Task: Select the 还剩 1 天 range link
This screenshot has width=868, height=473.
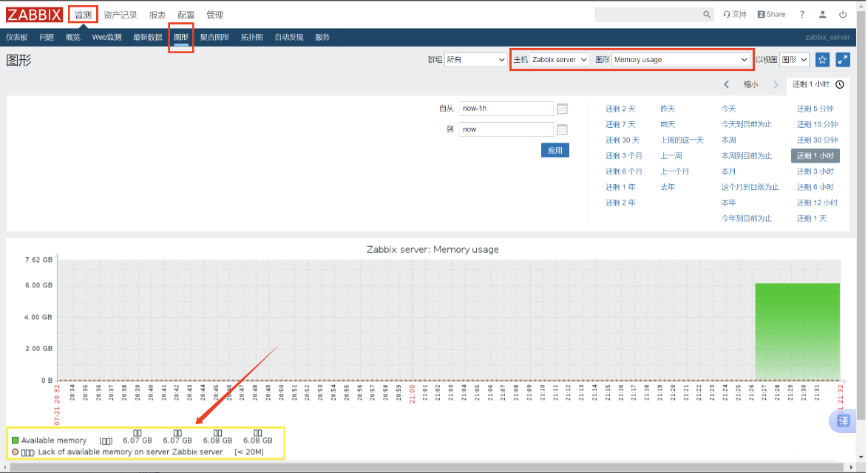Action: click(x=812, y=219)
